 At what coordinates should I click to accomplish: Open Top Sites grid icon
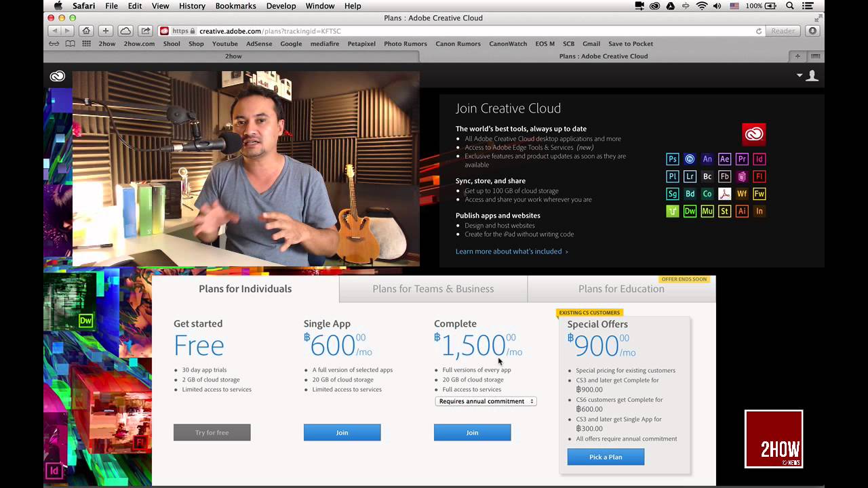pos(86,43)
